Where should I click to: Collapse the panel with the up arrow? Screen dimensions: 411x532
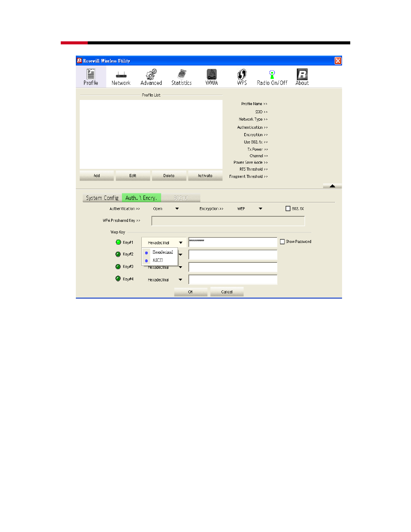[x=332, y=186]
